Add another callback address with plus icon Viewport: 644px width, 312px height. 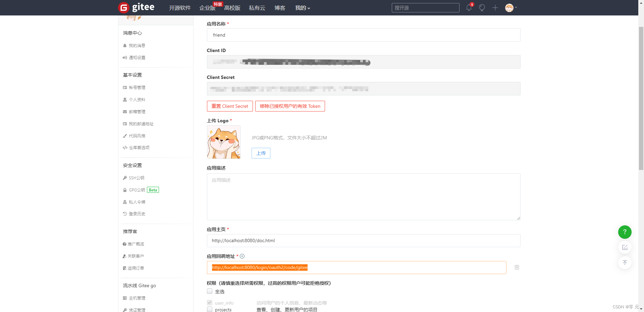tap(242, 256)
